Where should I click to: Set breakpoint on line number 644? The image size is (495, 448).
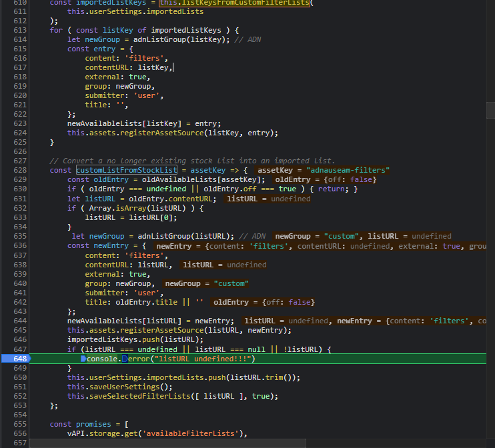click(20, 321)
